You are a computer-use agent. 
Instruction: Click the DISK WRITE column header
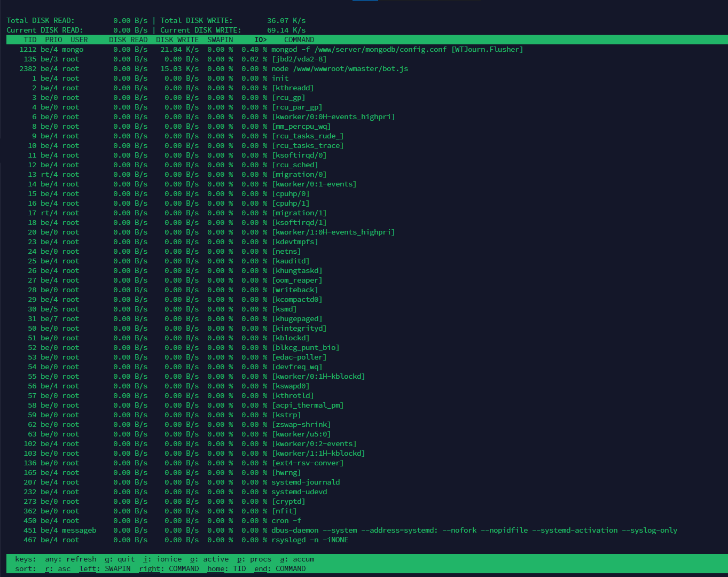pos(177,40)
